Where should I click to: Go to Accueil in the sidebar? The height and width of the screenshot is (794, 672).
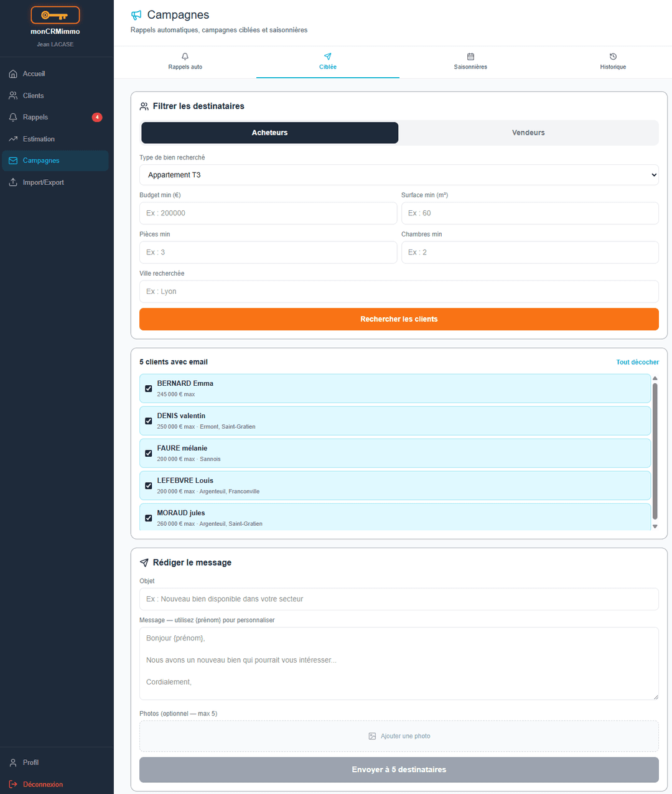pyautogui.click(x=55, y=74)
